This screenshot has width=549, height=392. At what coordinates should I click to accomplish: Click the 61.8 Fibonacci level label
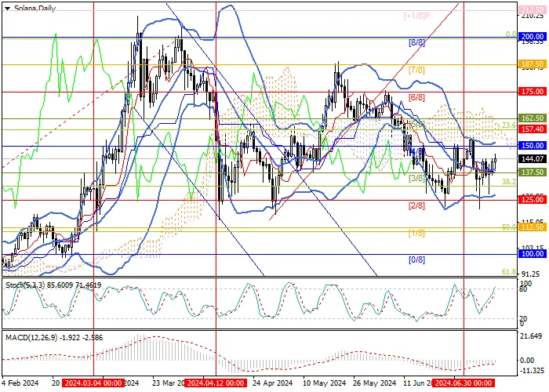click(509, 272)
